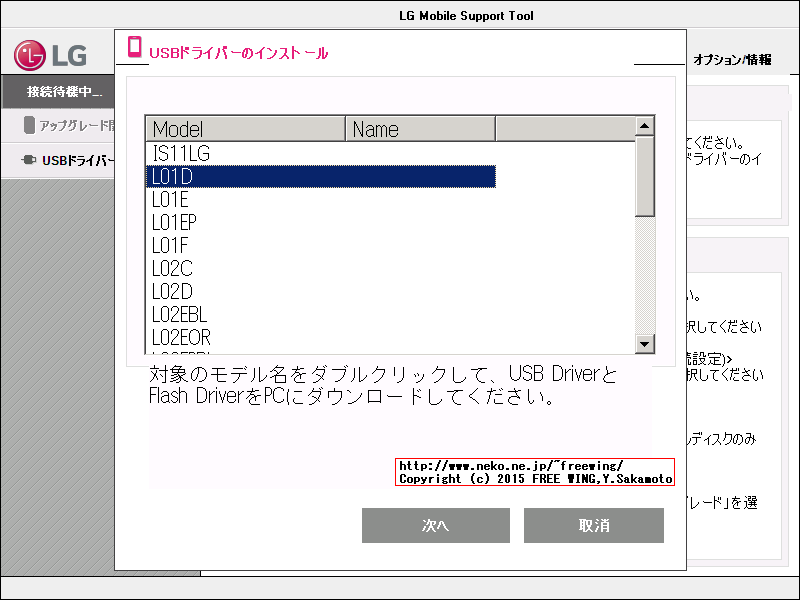Click the scrollbar up arrow icon
Viewport: 800px width, 600px height.
(x=645, y=127)
